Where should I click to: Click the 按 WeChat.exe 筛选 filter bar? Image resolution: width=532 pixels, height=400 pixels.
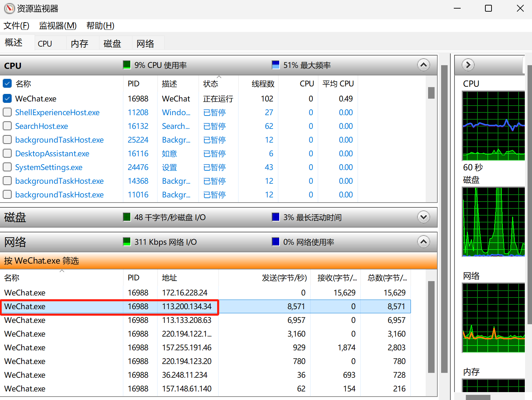click(x=218, y=261)
